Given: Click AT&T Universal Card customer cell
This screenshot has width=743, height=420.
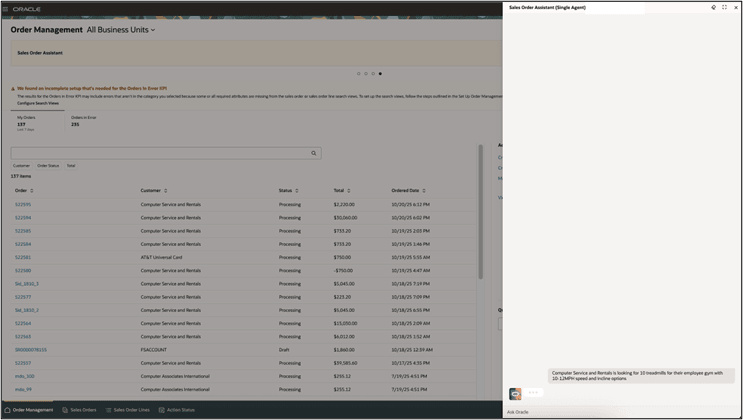Looking at the screenshot, I should tap(161, 257).
